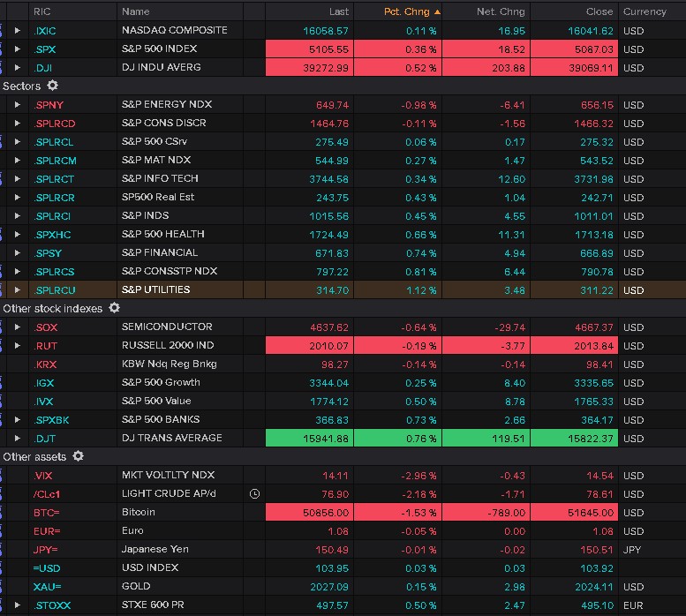Expand the NASDAQ COMPOSITE row

click(x=18, y=30)
